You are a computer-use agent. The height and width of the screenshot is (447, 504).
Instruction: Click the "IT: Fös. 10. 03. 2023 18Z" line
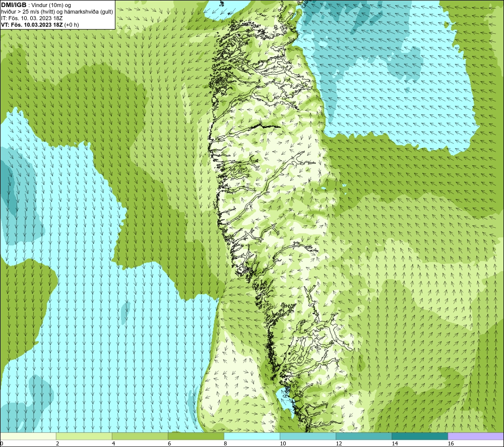tap(31, 18)
